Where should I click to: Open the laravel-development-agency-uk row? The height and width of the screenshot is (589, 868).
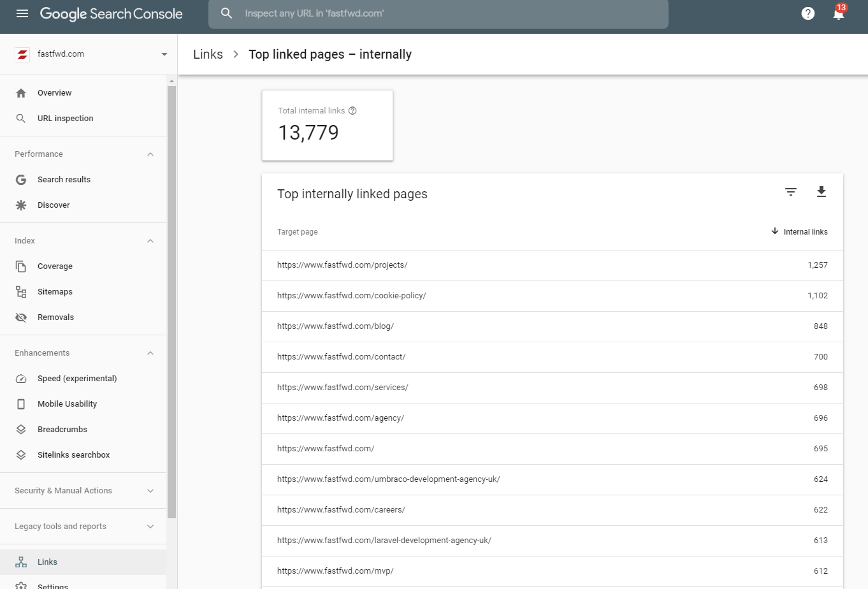[553, 541]
